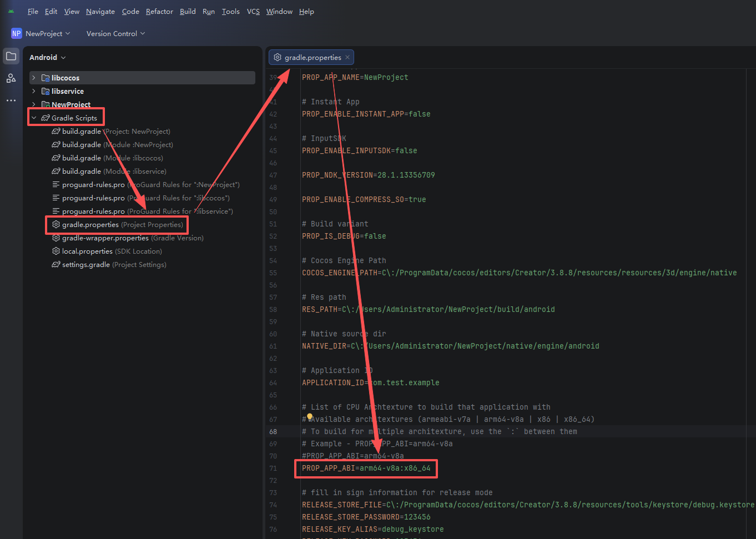Click the PROP_APP_NAME=NewProject line

tap(355, 77)
